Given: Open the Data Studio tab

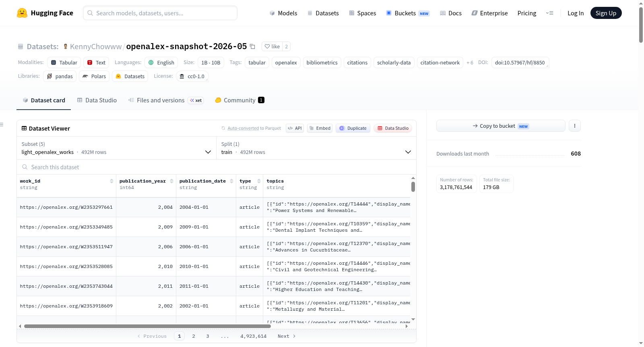Looking at the screenshot, I should point(97,100).
